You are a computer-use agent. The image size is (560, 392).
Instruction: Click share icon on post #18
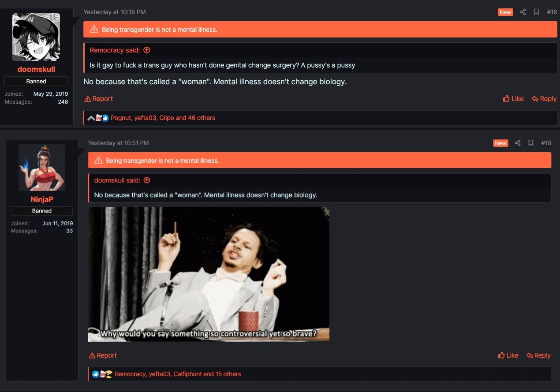point(518,143)
